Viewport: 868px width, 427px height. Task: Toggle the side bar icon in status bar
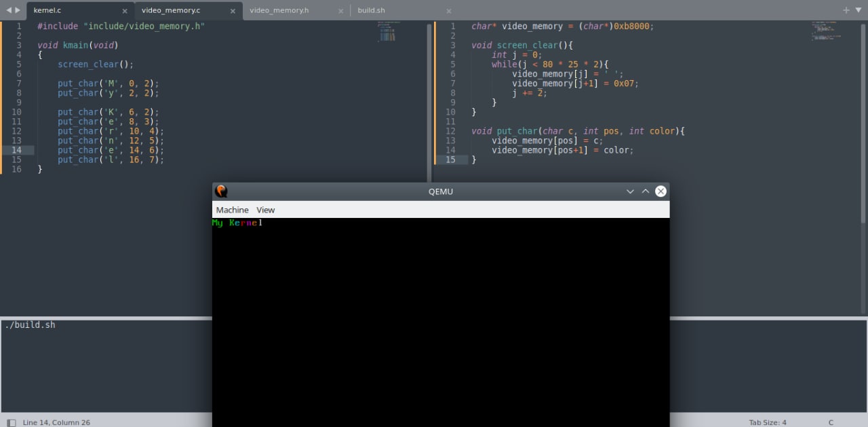11,422
